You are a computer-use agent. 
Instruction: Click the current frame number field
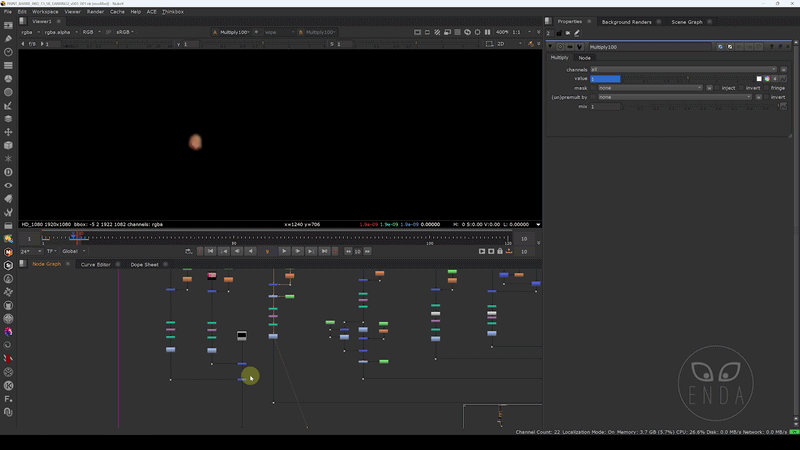[x=267, y=251]
